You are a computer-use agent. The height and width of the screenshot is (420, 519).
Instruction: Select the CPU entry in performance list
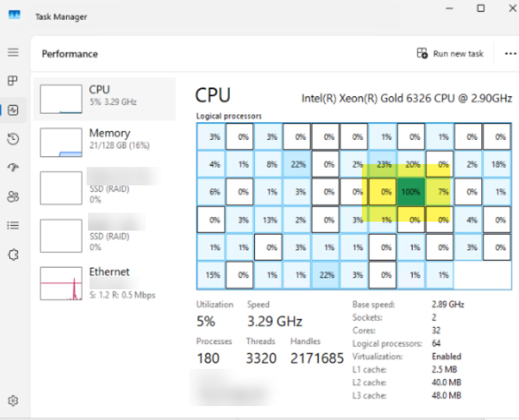(104, 99)
